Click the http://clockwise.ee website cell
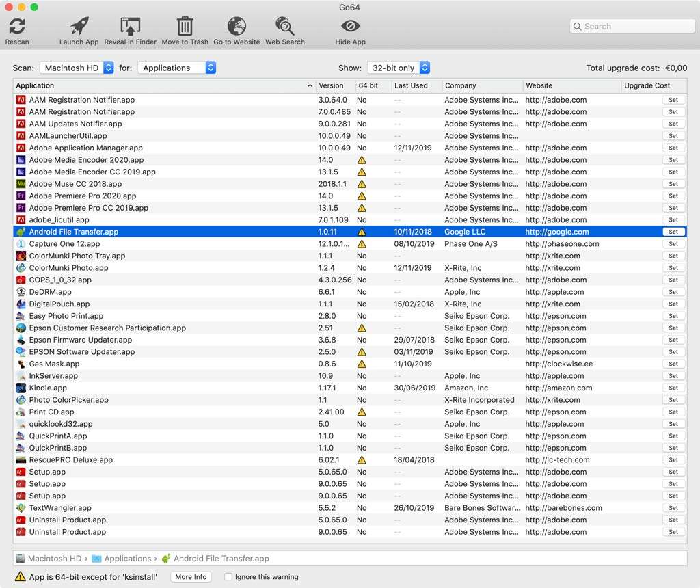 [x=559, y=364]
